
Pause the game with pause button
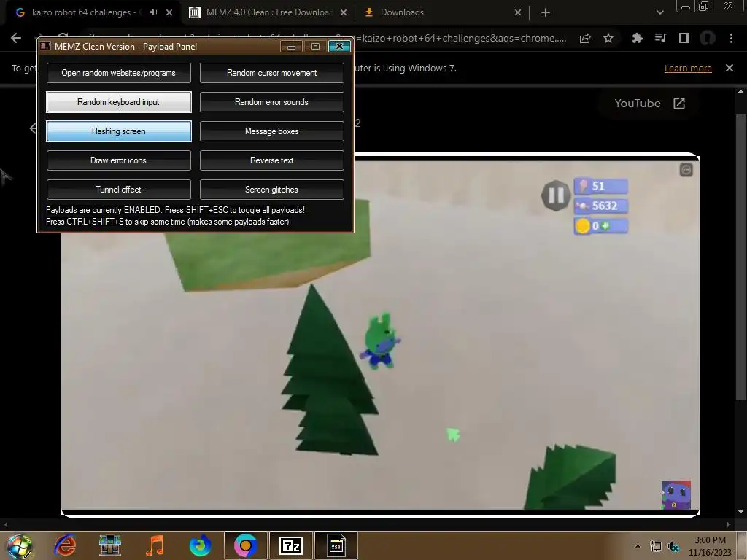point(555,195)
